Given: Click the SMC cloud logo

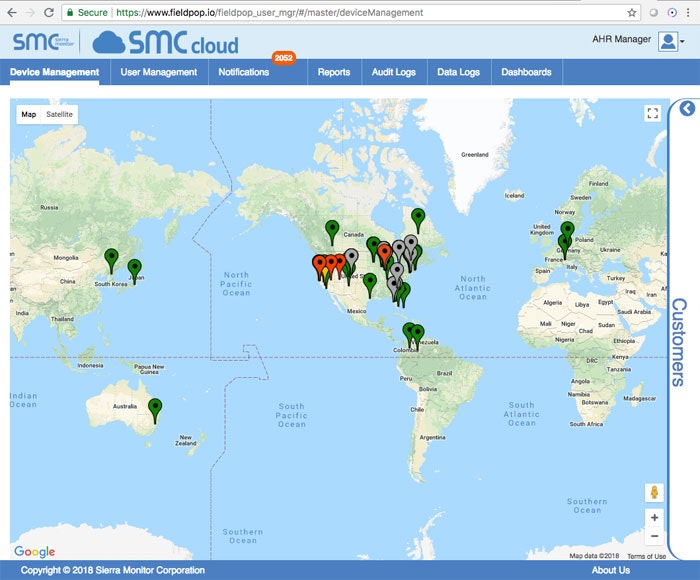Looking at the screenshot, I should click(165, 42).
